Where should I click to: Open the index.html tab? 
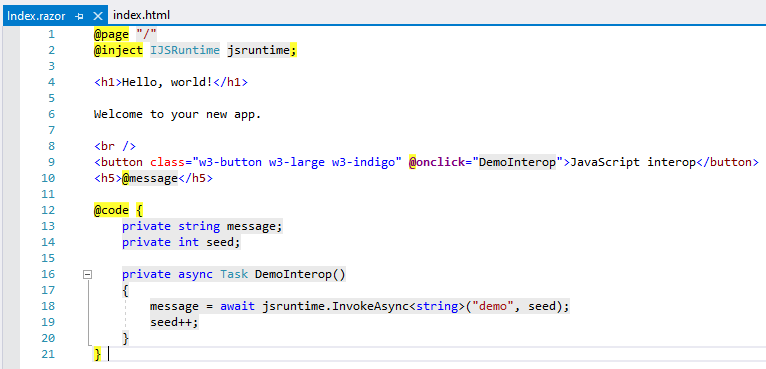click(141, 15)
